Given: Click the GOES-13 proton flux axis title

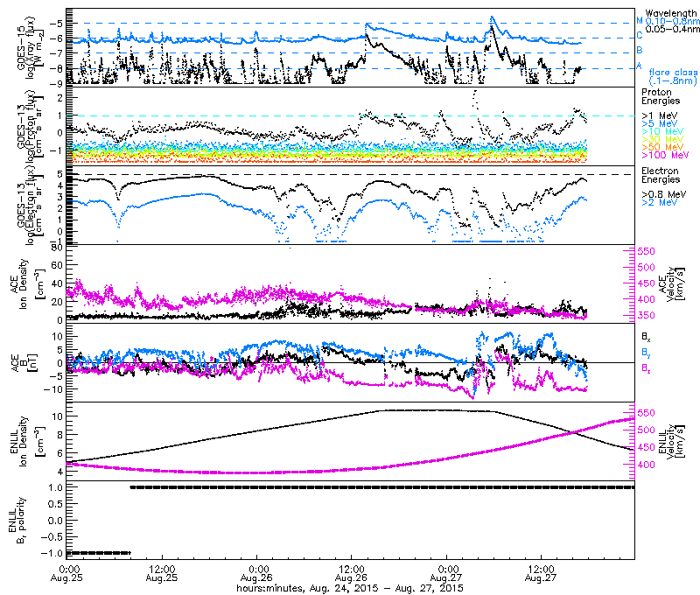Looking at the screenshot, I should point(31,126).
